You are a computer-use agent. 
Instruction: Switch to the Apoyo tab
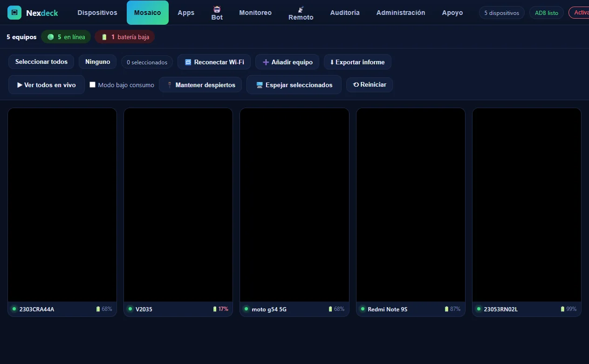coord(452,13)
